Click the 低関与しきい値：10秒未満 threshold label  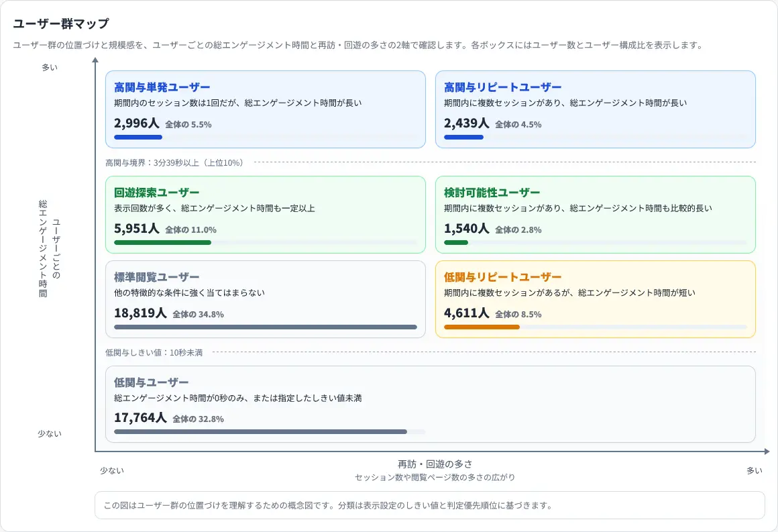tap(154, 353)
